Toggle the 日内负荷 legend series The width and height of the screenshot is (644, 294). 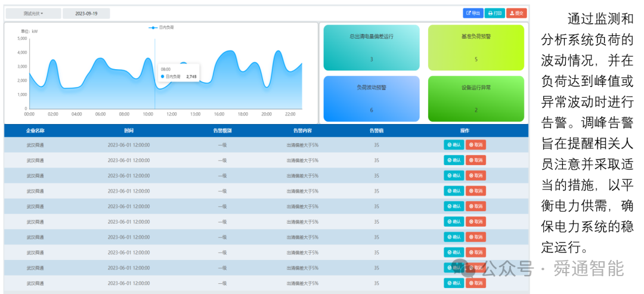(x=161, y=27)
